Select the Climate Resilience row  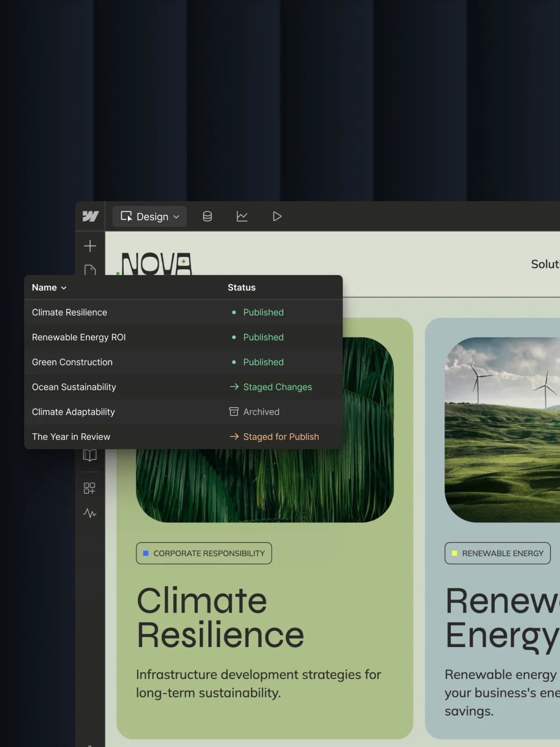183,312
